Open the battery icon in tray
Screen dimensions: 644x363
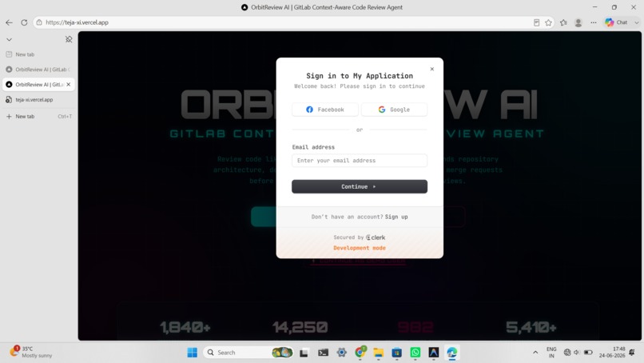(588, 353)
